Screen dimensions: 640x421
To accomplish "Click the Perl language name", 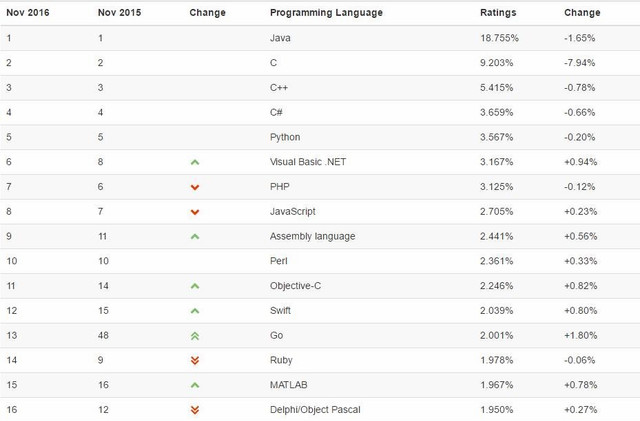I will coord(280,261).
